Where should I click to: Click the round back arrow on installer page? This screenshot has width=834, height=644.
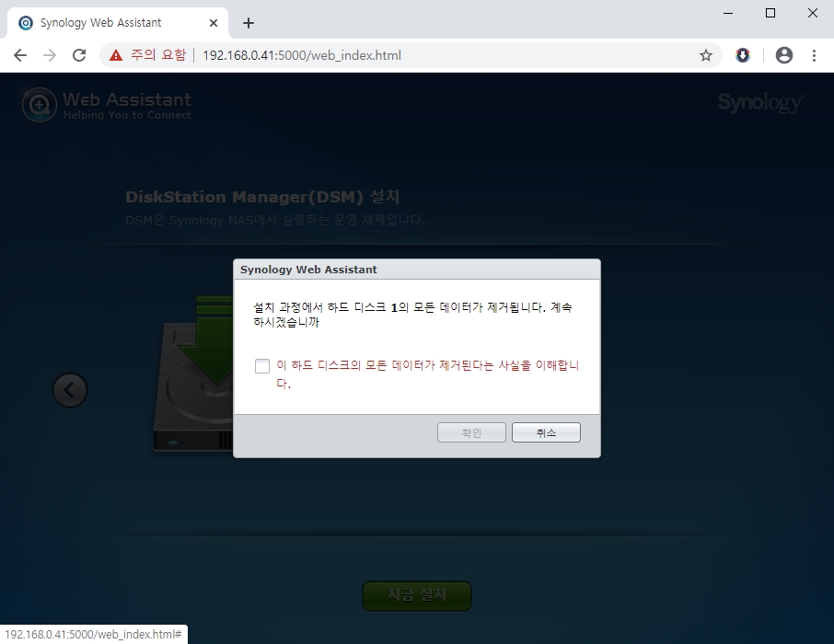pos(70,390)
